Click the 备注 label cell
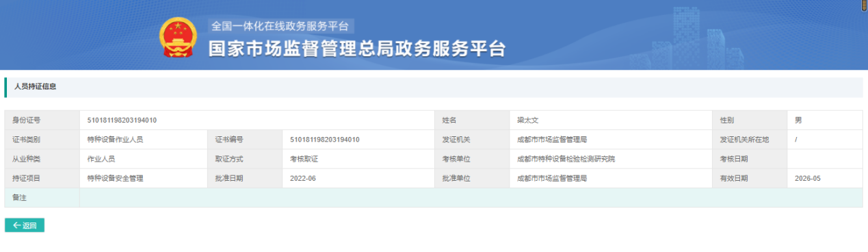Screen dimensions: 868x252 pyautogui.click(x=42, y=197)
